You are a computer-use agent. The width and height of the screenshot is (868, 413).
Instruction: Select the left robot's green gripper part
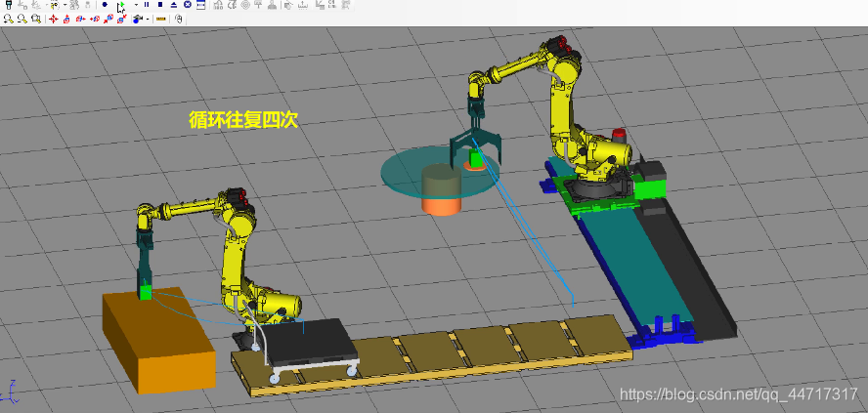pos(147,291)
